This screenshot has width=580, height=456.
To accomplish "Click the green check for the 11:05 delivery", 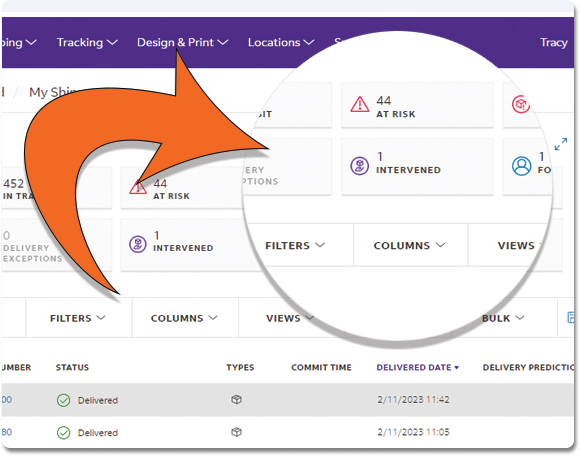I will click(64, 432).
